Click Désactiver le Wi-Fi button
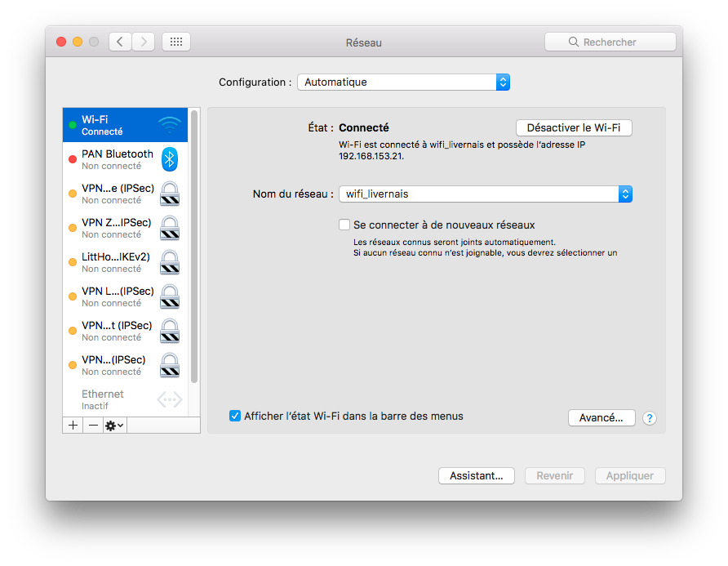Viewport: 728px width, 566px height. click(x=574, y=127)
